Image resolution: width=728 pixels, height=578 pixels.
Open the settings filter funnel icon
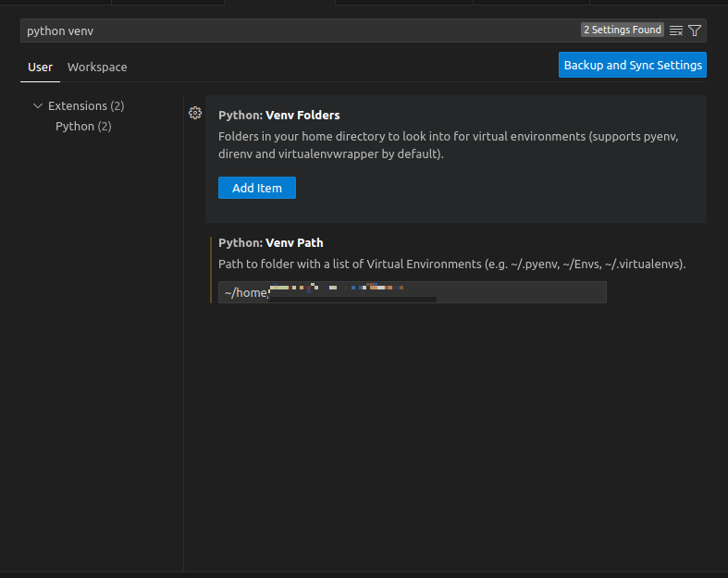click(695, 31)
